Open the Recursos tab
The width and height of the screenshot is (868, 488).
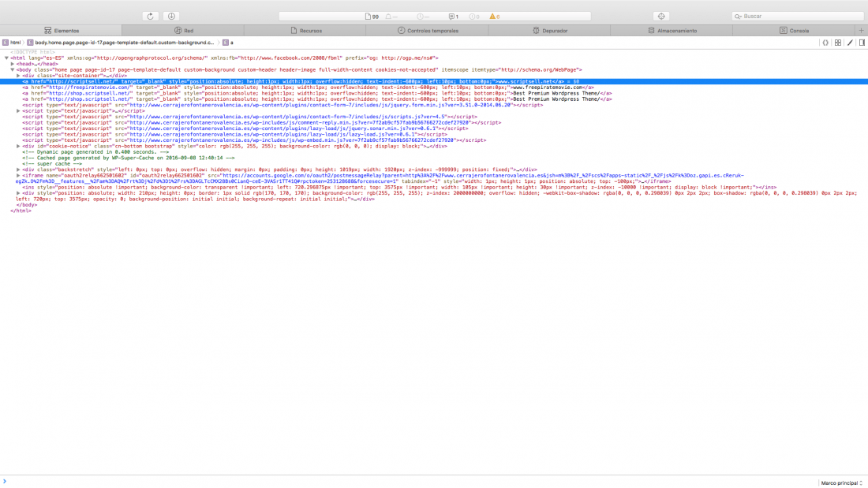click(305, 31)
